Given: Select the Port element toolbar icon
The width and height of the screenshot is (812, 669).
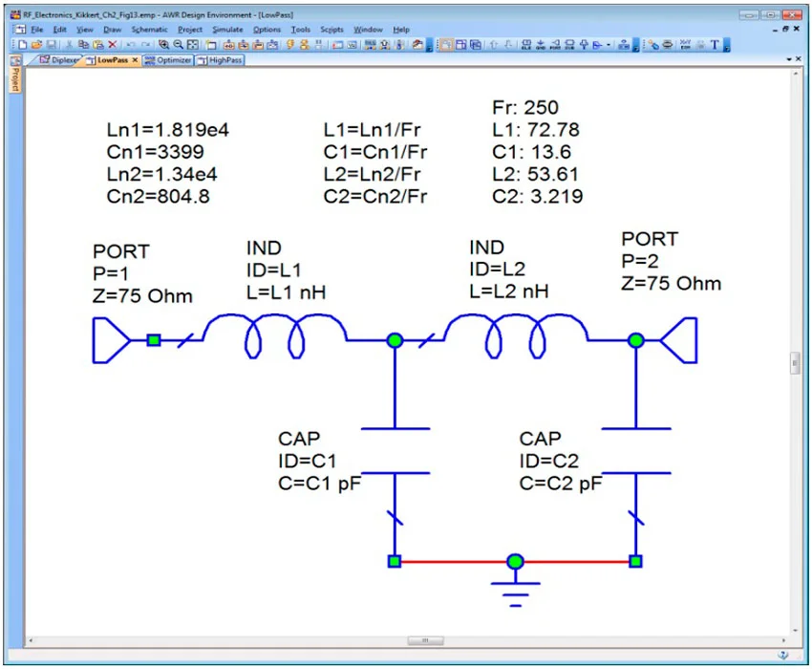Looking at the screenshot, I should pos(556,45).
